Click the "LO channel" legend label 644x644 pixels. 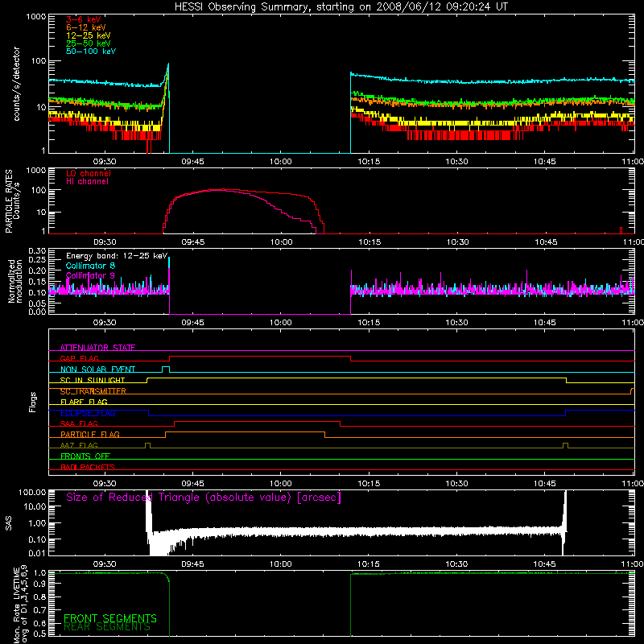point(89,173)
